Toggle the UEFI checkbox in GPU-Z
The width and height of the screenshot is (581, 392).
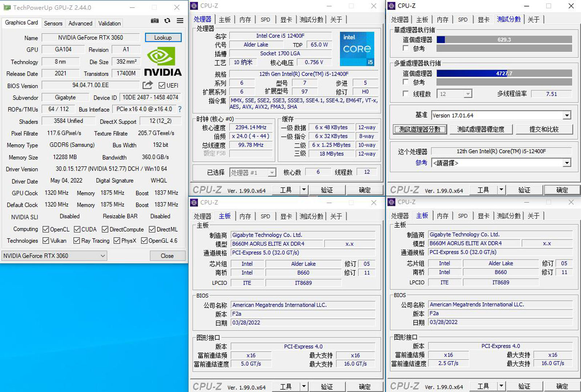pyautogui.click(x=162, y=85)
